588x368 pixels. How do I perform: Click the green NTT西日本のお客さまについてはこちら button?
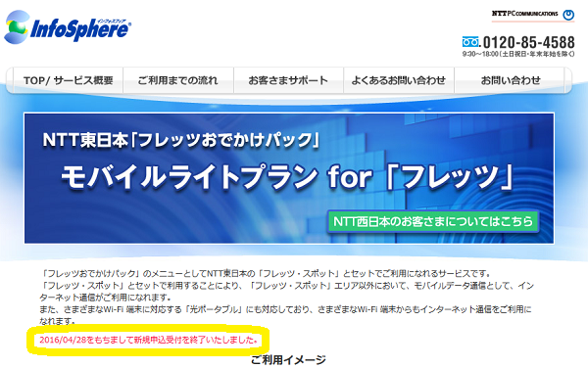coord(433,221)
